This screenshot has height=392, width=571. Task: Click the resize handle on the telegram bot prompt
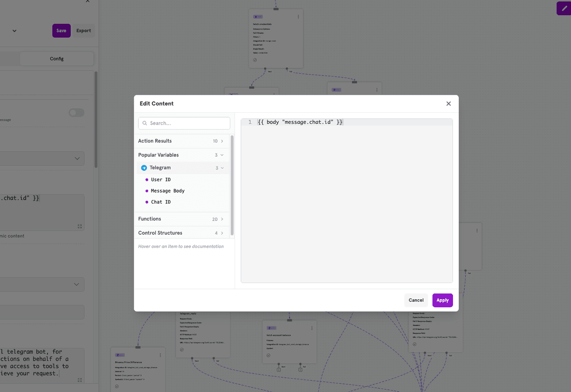[x=79, y=380]
